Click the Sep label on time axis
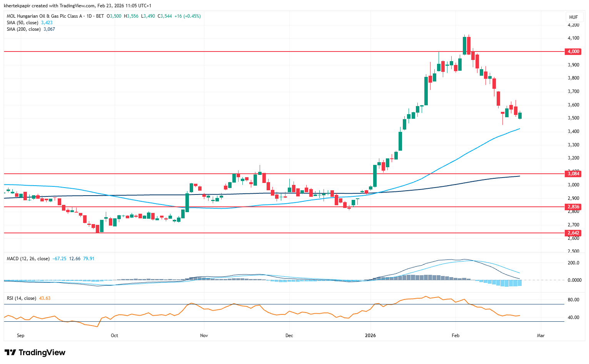The height and width of the screenshot is (364, 589). point(21,336)
